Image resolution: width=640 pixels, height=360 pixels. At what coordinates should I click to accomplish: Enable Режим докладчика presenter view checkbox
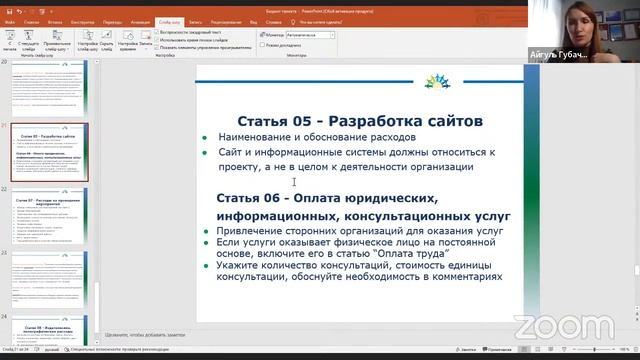coord(262,45)
